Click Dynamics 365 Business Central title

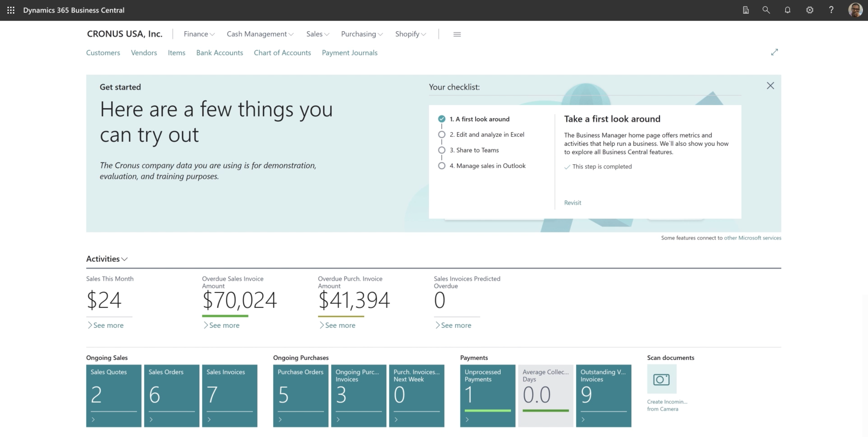(x=74, y=10)
